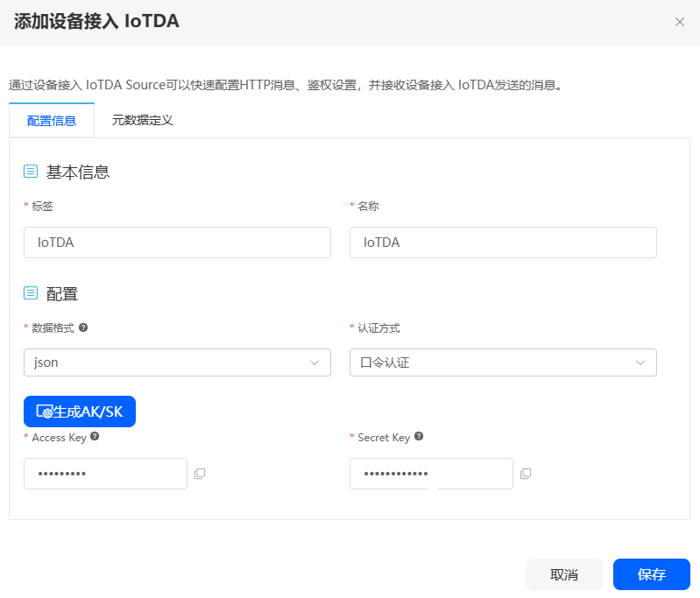Open the 数据格式 json dropdown

click(x=177, y=362)
